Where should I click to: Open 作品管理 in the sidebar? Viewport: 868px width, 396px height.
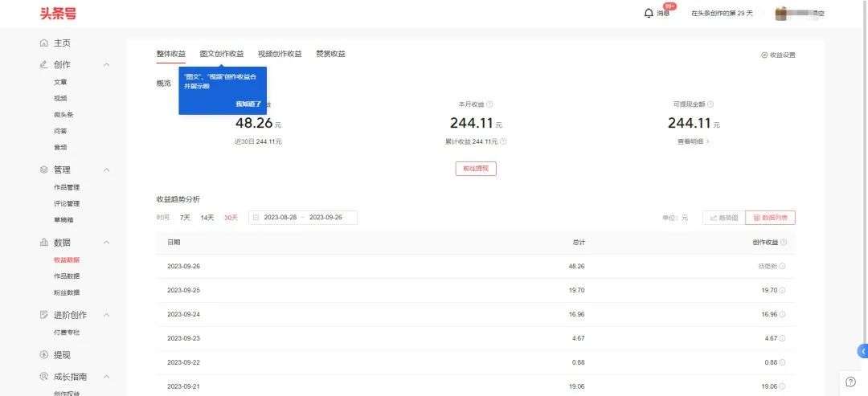(67, 187)
